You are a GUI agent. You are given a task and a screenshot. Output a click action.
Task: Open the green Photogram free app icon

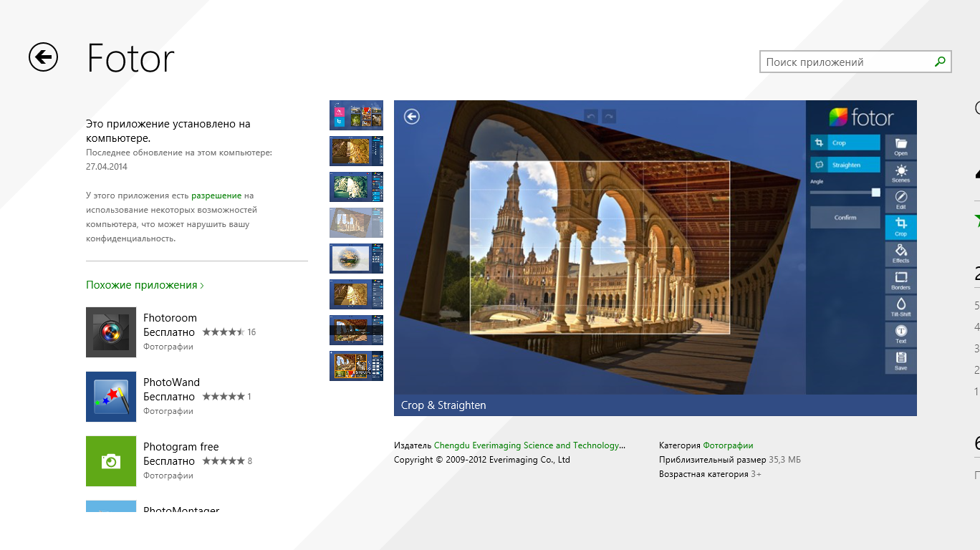tap(111, 461)
